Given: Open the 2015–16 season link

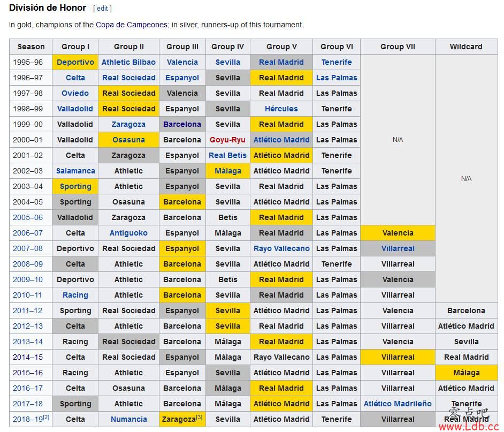Looking at the screenshot, I should pyautogui.click(x=28, y=373).
